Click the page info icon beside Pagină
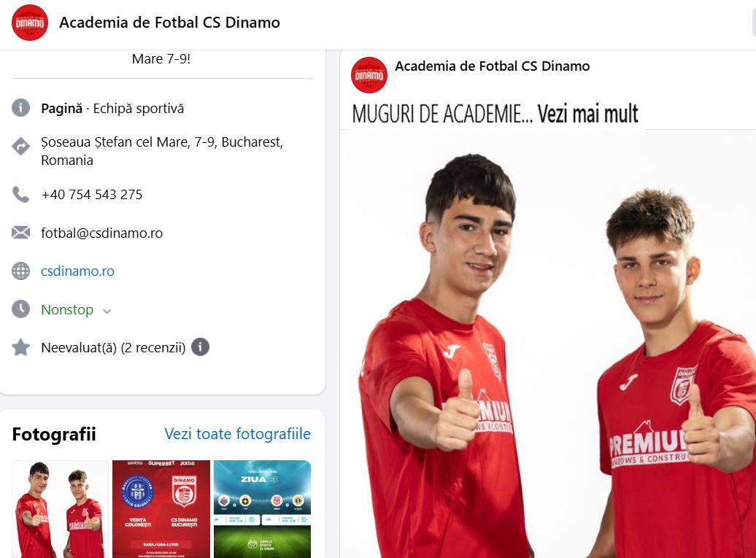756x558 pixels. (20, 108)
